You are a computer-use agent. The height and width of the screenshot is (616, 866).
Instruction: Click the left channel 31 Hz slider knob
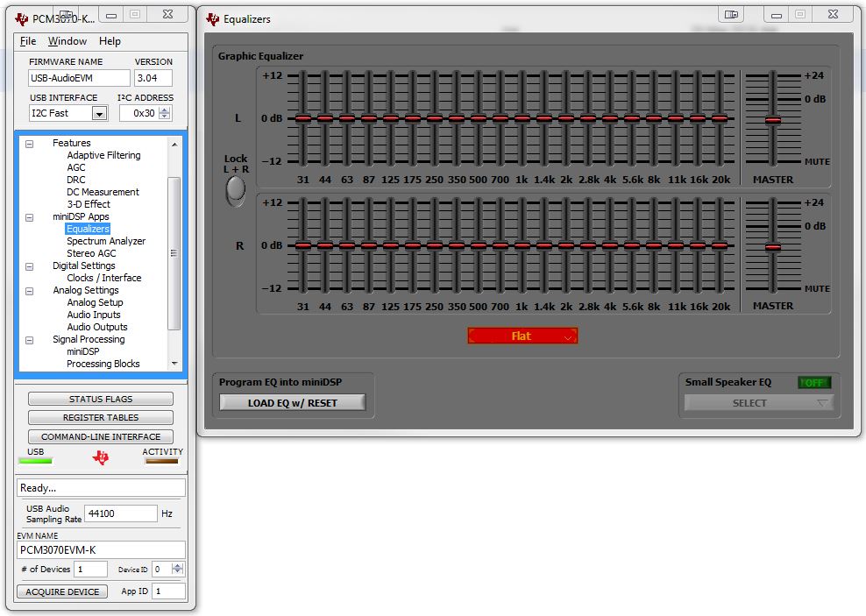[x=303, y=118]
